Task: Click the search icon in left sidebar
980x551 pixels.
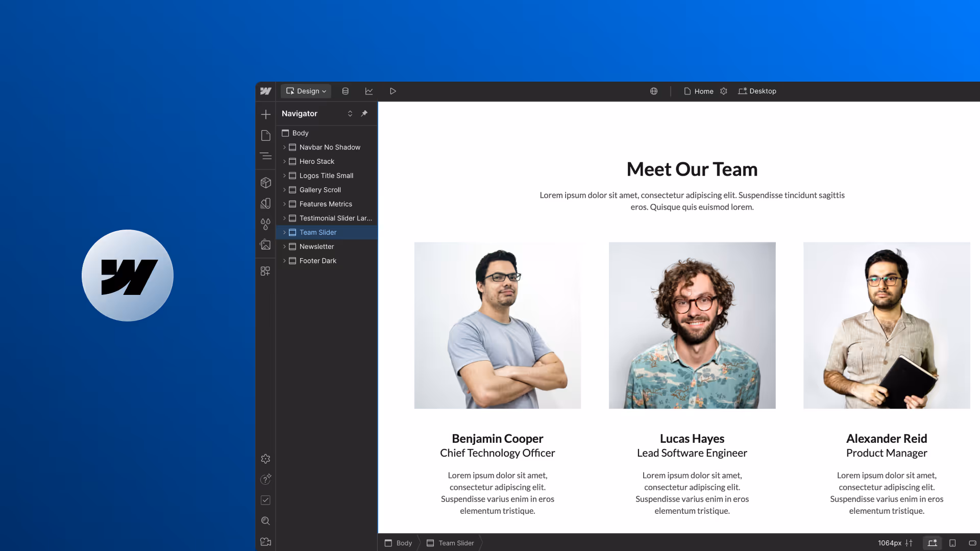Action: pos(265,521)
